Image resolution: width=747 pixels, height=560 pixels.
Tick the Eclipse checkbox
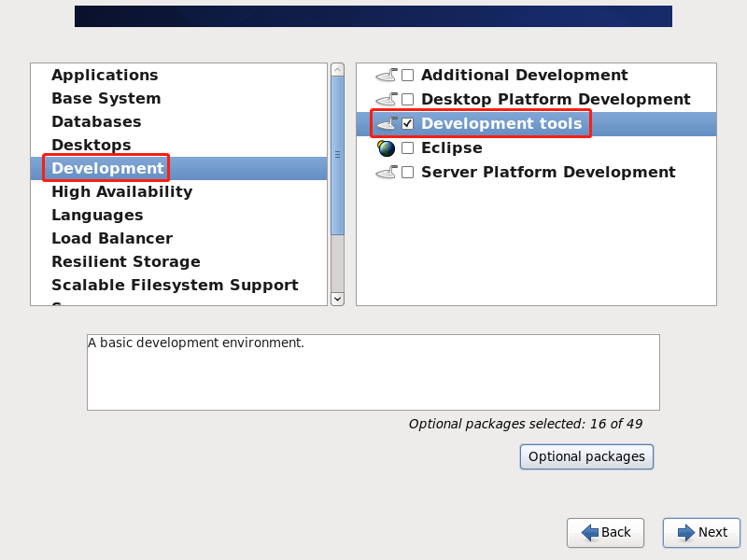(x=407, y=148)
